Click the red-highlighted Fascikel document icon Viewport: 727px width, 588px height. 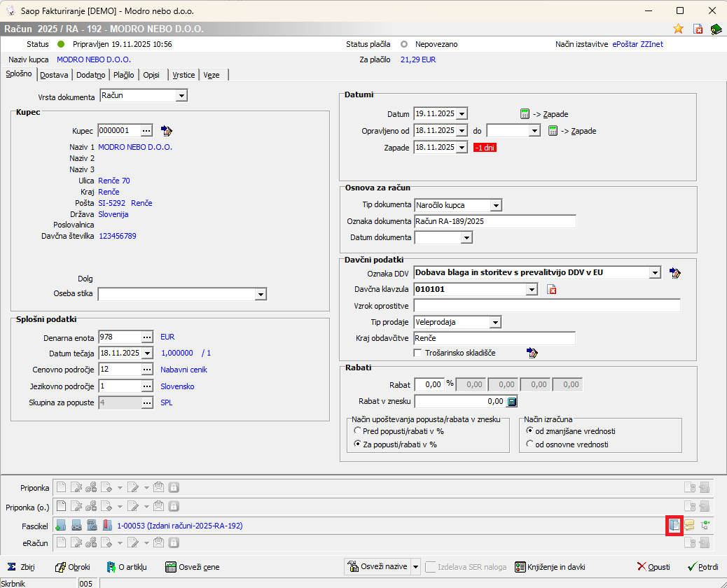point(674,525)
